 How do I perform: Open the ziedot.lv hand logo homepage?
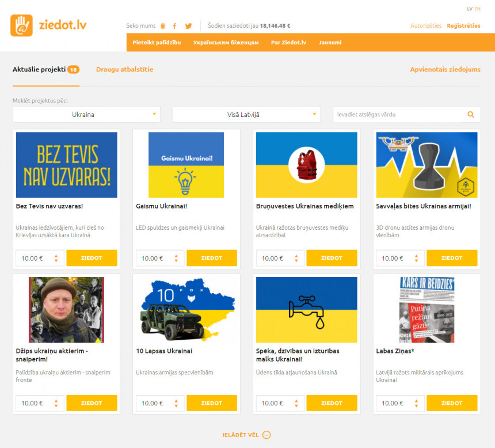(x=21, y=25)
